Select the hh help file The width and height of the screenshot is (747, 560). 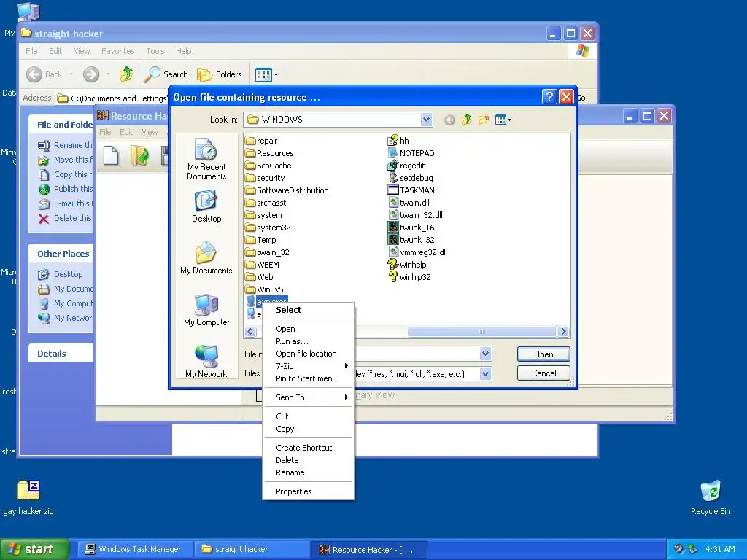pos(398,141)
